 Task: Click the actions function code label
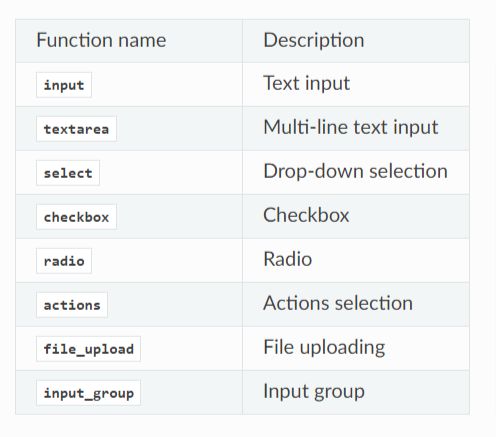coord(72,305)
